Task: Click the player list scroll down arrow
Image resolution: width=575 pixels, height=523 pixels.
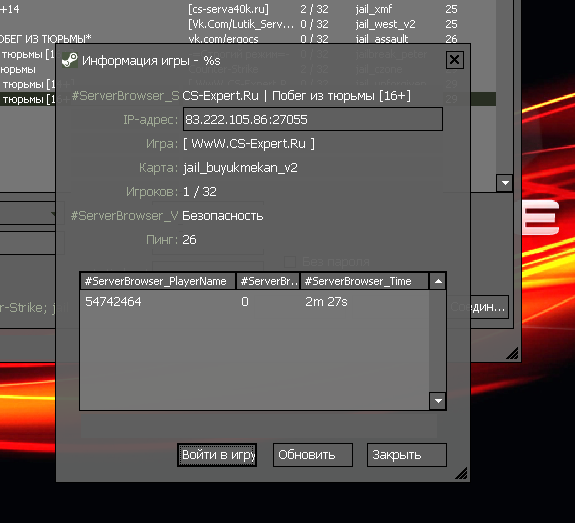Action: pyautogui.click(x=438, y=401)
